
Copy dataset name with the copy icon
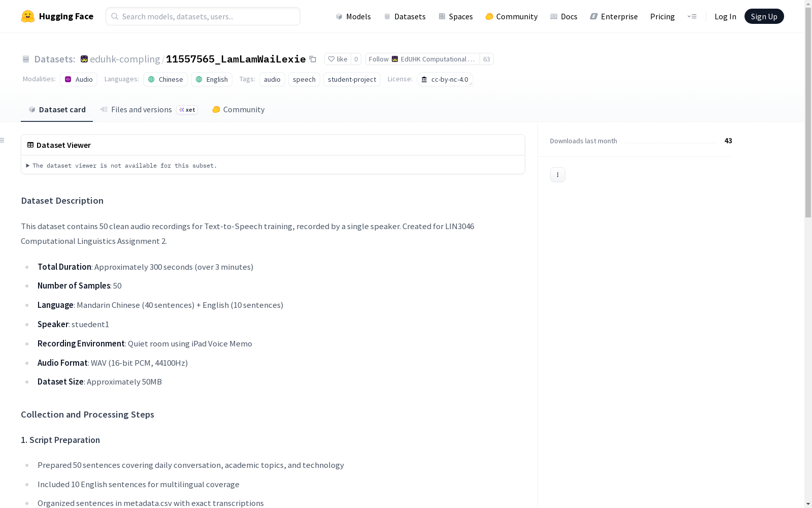coord(313,59)
